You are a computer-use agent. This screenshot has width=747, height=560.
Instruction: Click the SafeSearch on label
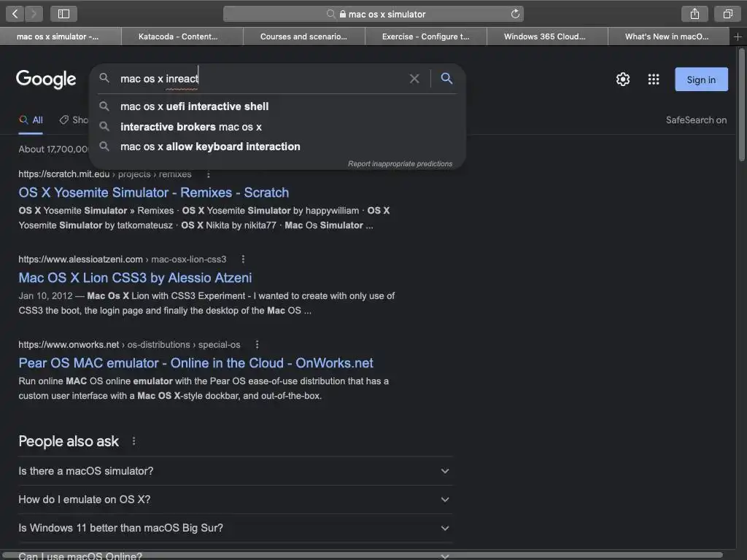pos(696,120)
